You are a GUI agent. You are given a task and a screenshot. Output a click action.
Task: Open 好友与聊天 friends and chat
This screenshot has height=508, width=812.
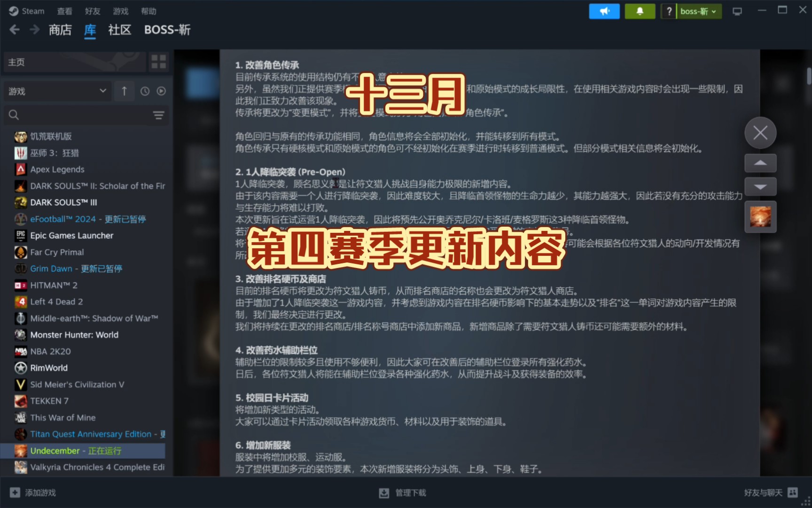(x=771, y=492)
